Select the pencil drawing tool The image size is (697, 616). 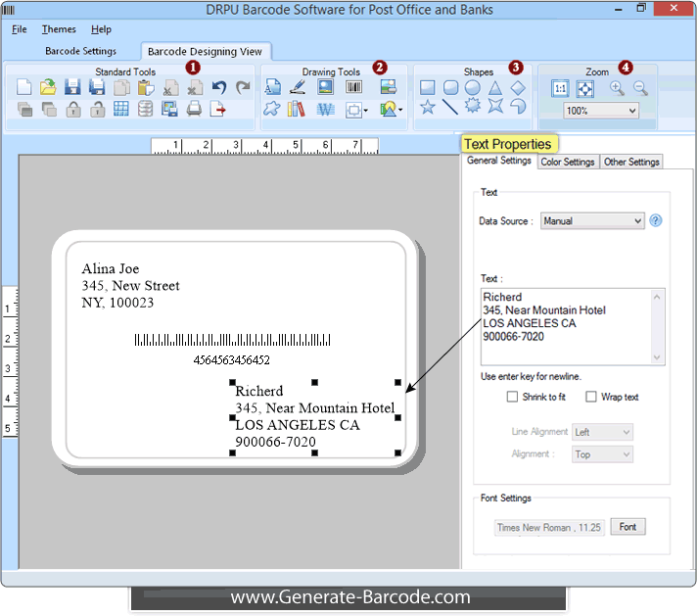(x=298, y=87)
